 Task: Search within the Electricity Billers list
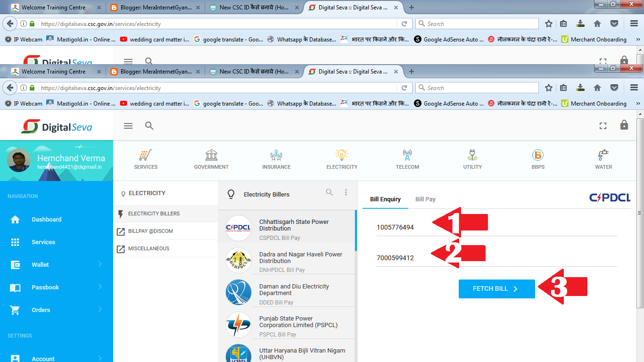pyautogui.click(x=330, y=192)
